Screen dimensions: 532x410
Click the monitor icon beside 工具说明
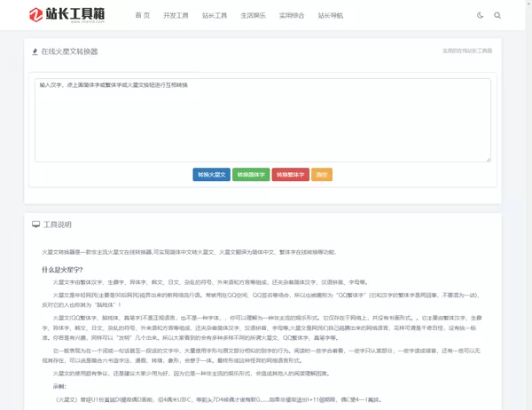click(36, 225)
